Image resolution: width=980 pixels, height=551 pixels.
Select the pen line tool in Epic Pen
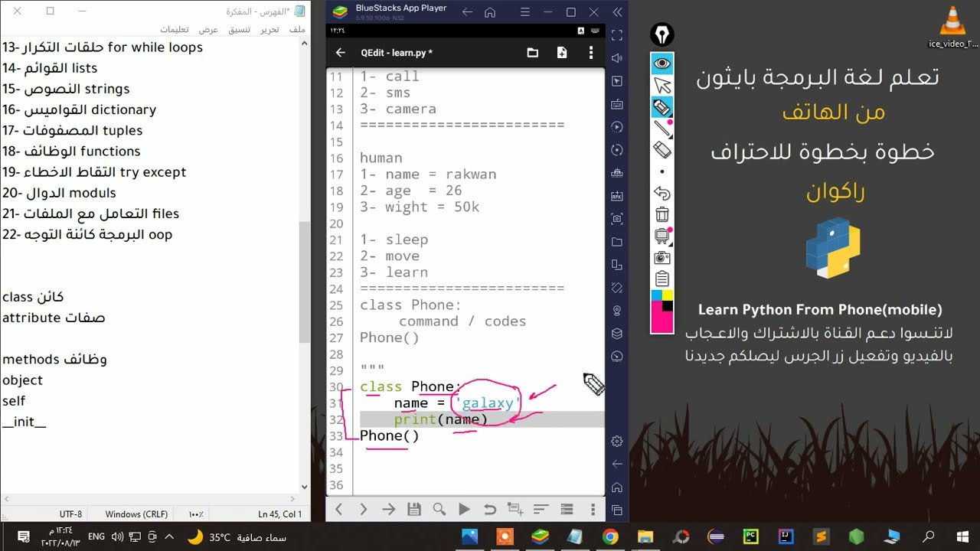662,129
